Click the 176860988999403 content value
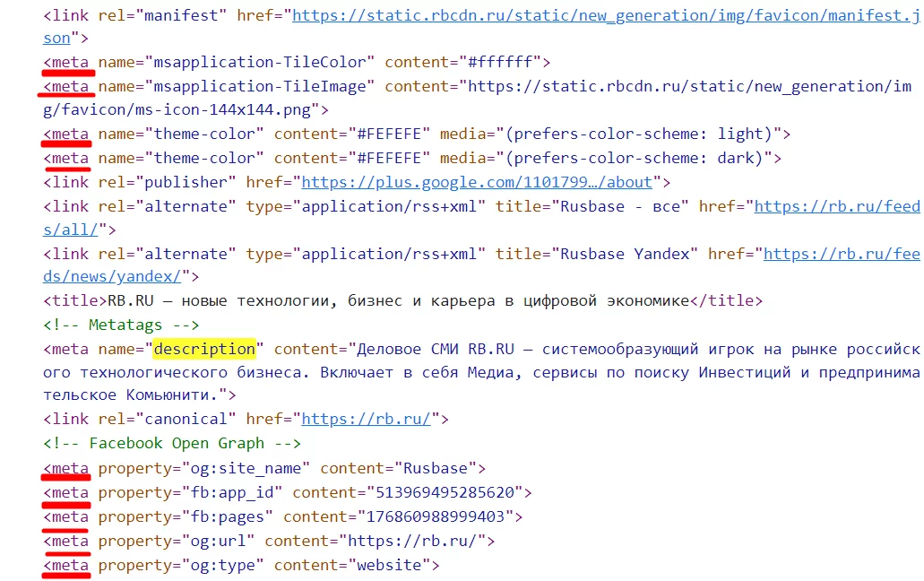 [436, 517]
